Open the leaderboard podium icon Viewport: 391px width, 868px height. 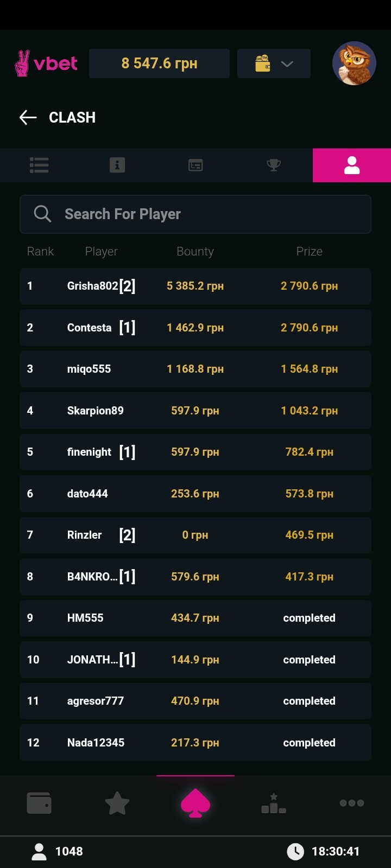point(274,803)
